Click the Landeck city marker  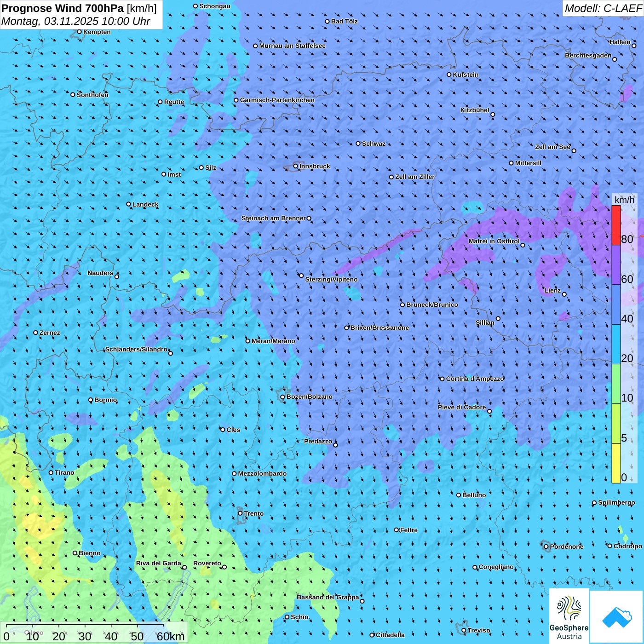[x=129, y=204]
